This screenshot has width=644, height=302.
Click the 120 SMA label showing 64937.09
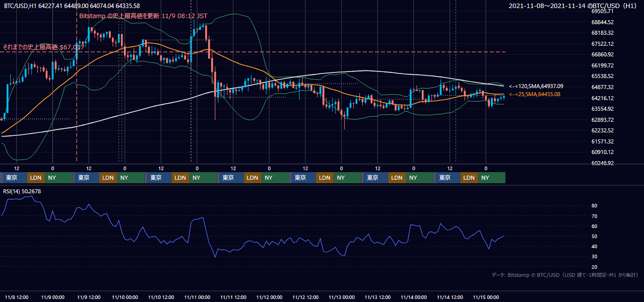[536, 86]
